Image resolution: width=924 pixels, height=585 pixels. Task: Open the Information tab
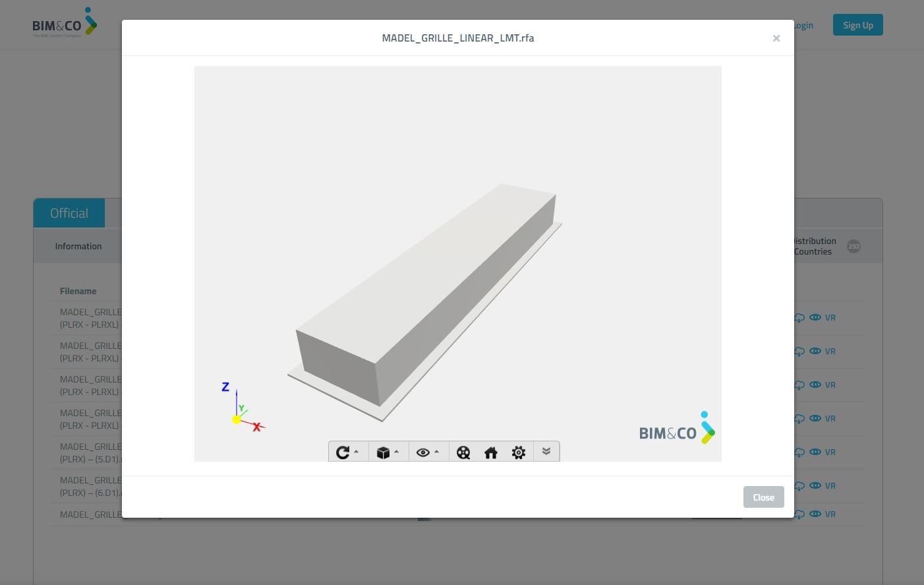click(x=78, y=246)
